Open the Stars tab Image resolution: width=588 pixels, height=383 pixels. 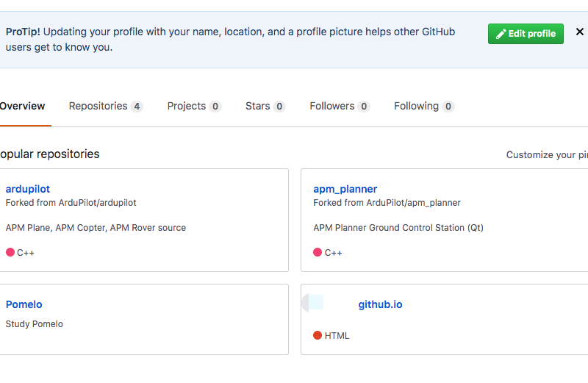[x=257, y=106]
